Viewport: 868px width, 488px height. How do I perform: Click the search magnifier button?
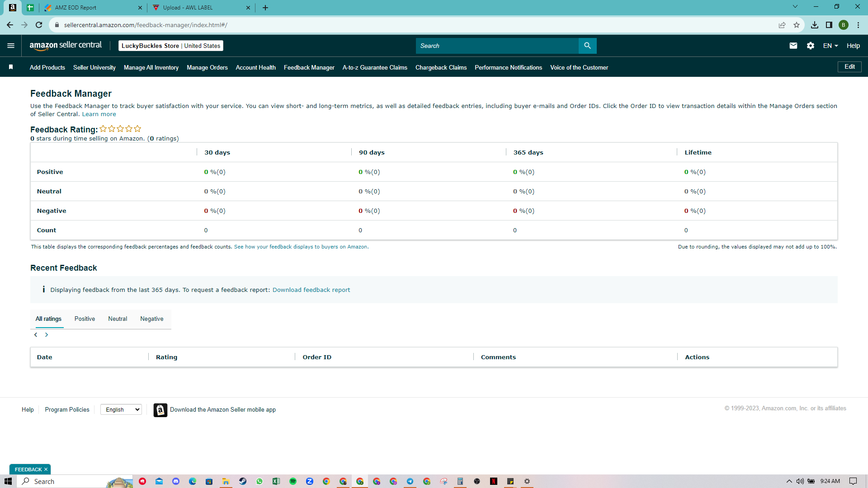tap(587, 46)
